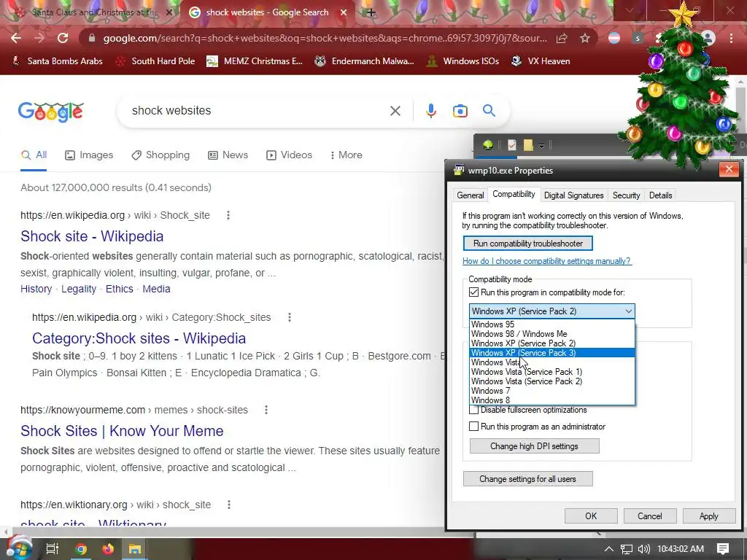Collapse the compatibility mode combo box
747x560 pixels.
tap(628, 311)
